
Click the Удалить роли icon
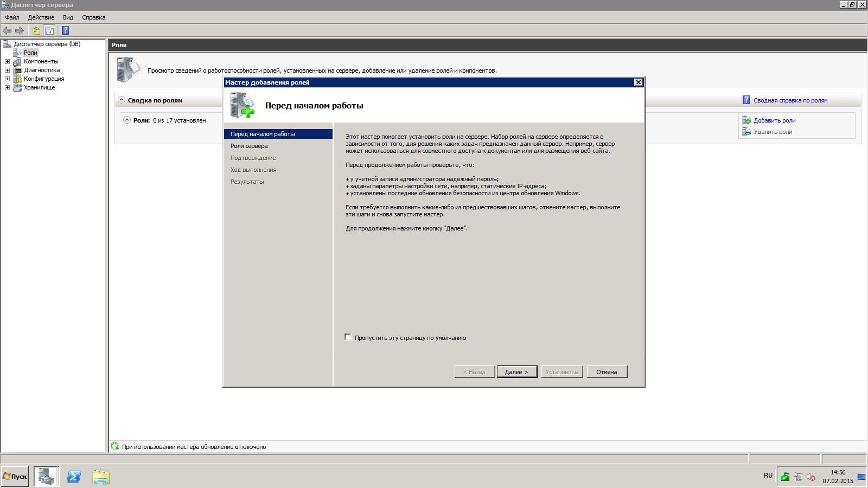(746, 132)
